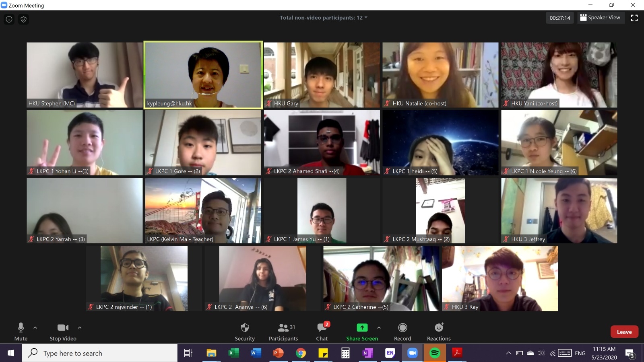Open File Explorer from the taskbar
Viewport: 644px width, 362px height.
(x=211, y=353)
